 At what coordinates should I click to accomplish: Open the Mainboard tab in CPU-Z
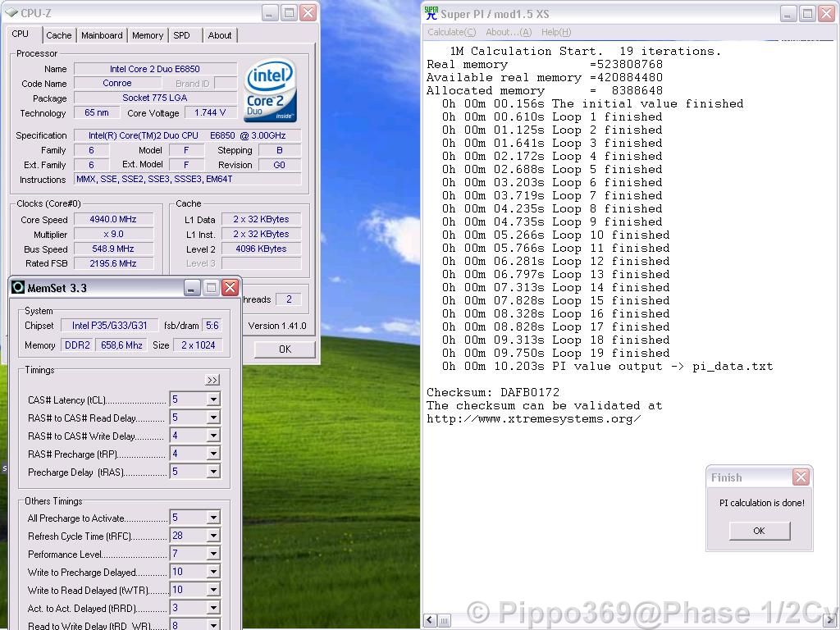point(102,35)
